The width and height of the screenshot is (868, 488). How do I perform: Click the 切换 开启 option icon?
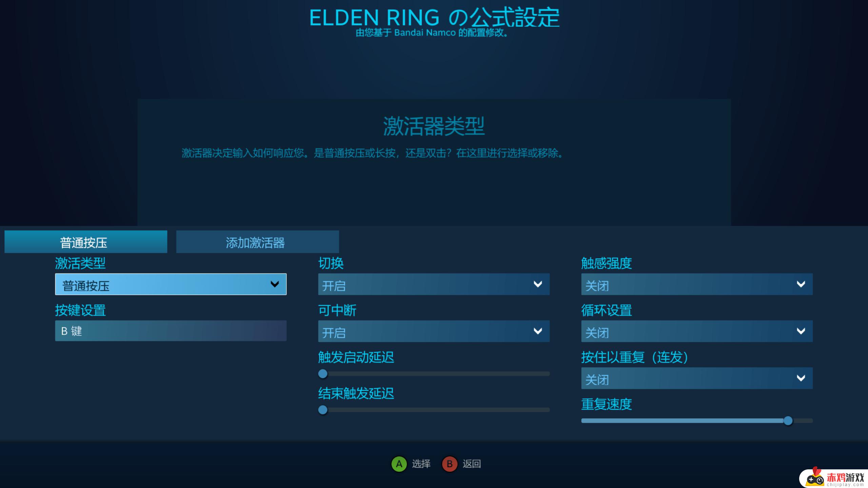[538, 285]
